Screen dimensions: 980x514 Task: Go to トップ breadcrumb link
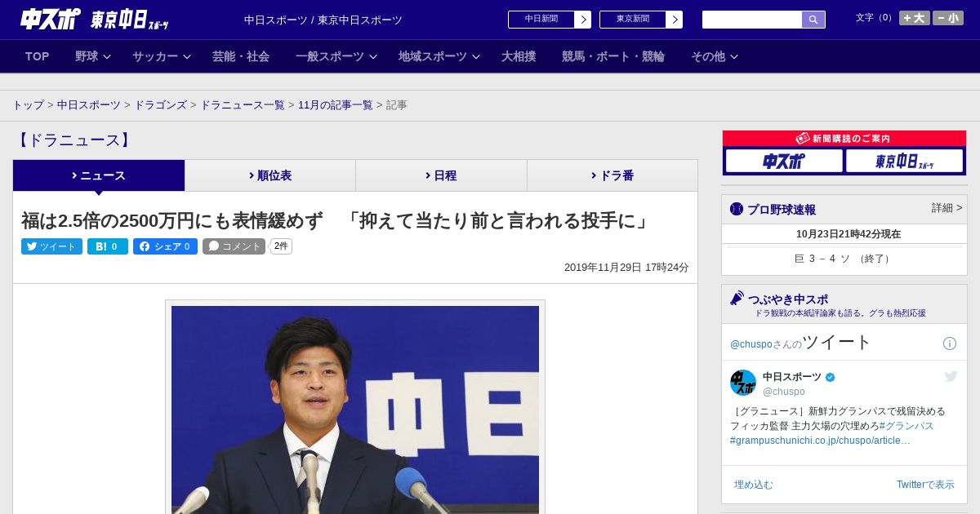coord(29,105)
